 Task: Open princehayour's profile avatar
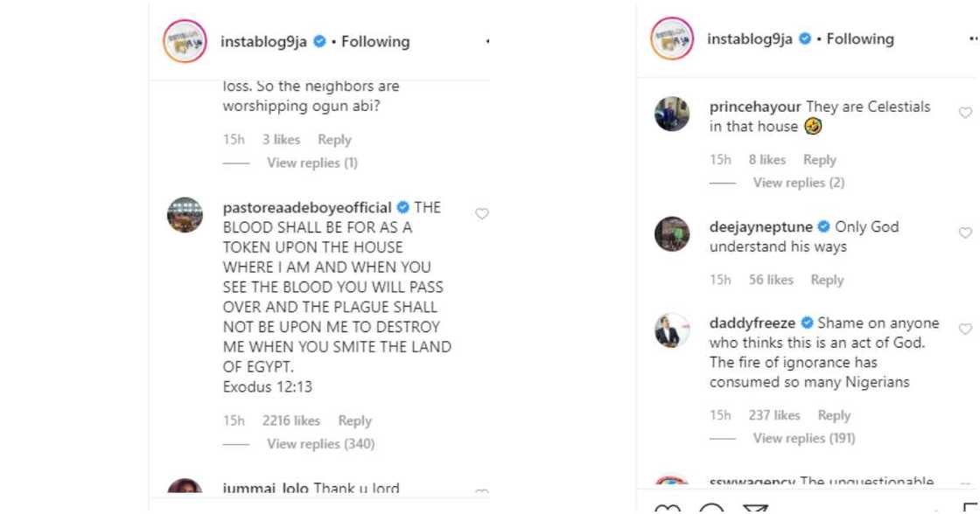tap(671, 114)
